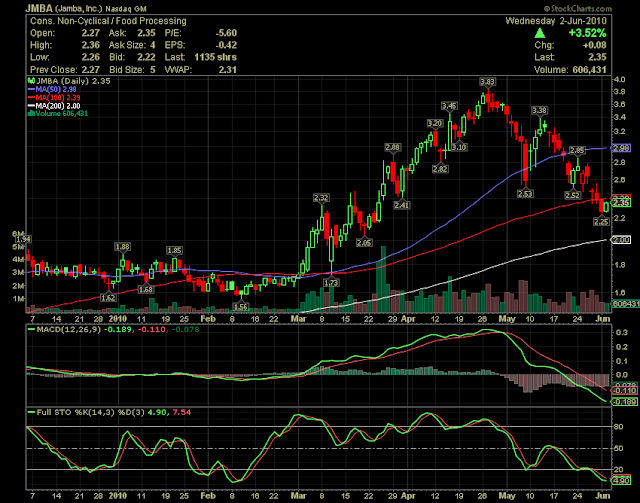The image size is (640, 503).
Task: Click the 3.45 high price label
Action: (449, 106)
